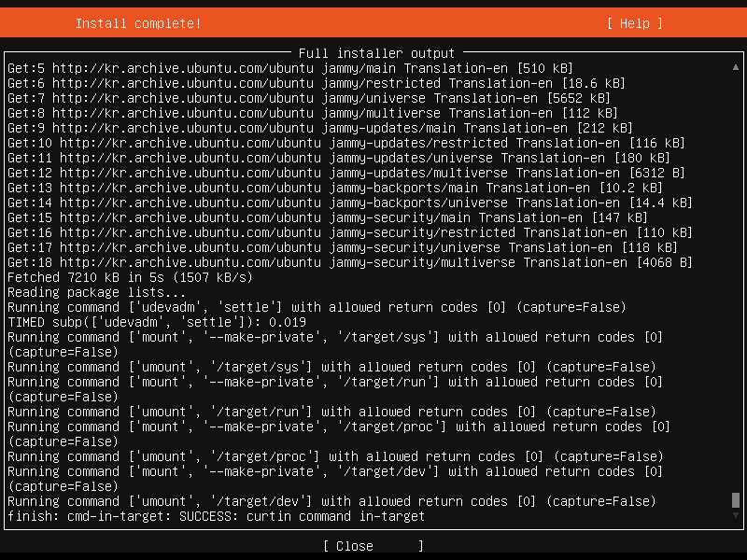Click the 'Full installer output' title
The height and width of the screenshot is (560, 747).
376,53
